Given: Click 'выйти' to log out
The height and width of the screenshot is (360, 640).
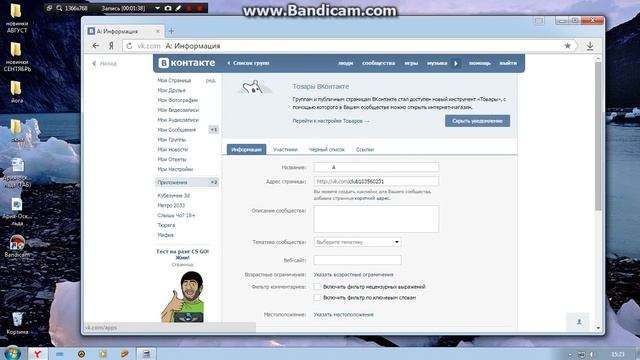Looking at the screenshot, I should pos(508,63).
